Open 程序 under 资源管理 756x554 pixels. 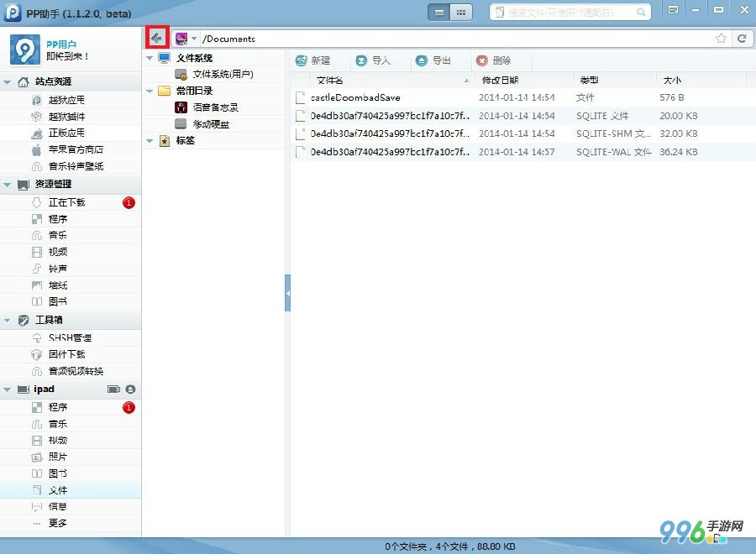(x=71, y=219)
